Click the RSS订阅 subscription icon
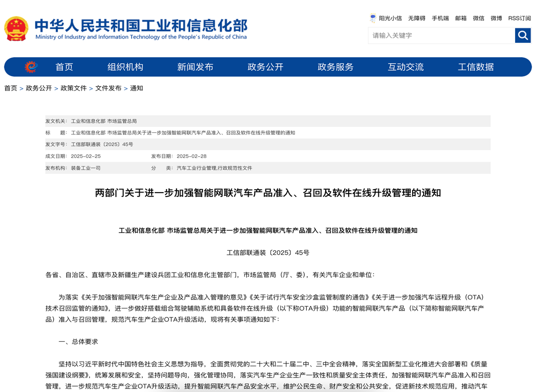Viewport: 536px width, 392px height. [519, 18]
